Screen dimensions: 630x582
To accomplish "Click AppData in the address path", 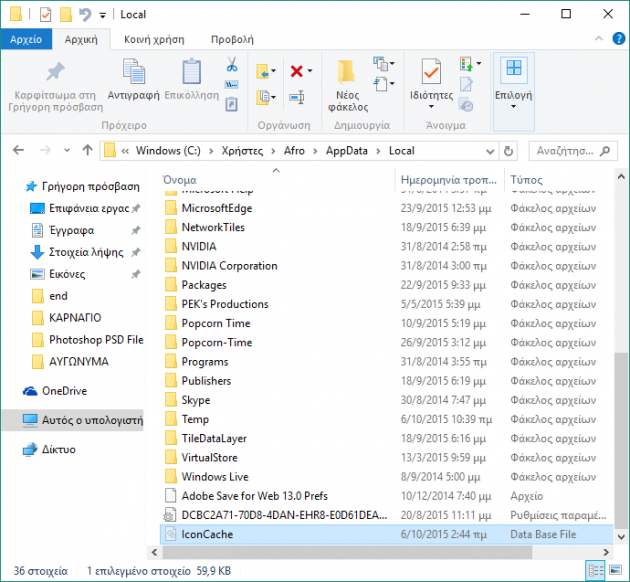I will 347,151.
